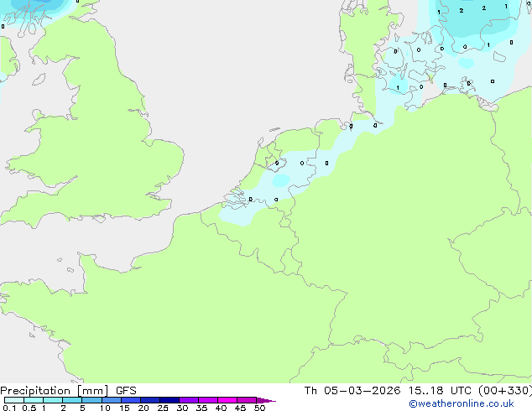This screenshot has width=532, height=411.
Task: Click the 'Th 05-03-2026' date text
Action: (x=352, y=391)
